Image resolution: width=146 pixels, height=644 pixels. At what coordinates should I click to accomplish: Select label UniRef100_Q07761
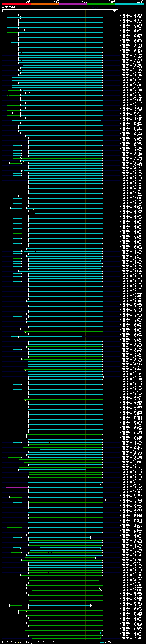coord(131,72)
